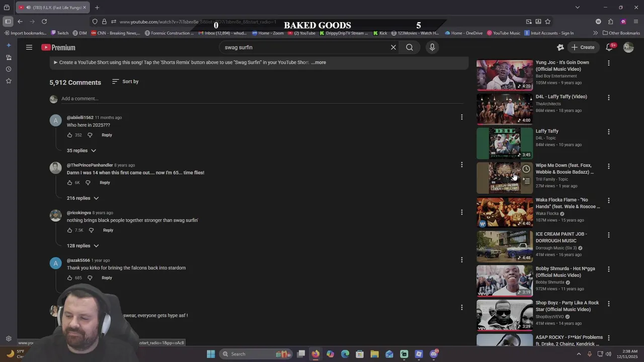Open a new browser tab
Screen dimensions: 644x362
click(x=97, y=8)
